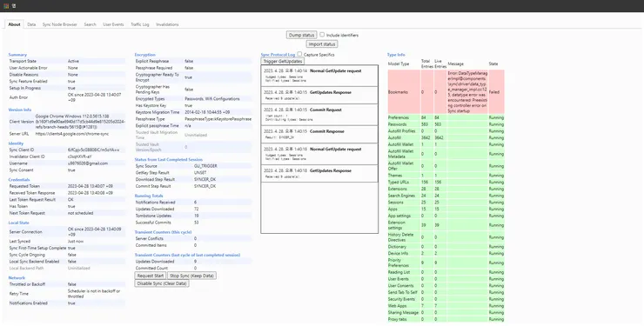Click the server URL https://clients4.google.com/chrome-sync
This screenshot has height=326, width=644.
coord(72,134)
